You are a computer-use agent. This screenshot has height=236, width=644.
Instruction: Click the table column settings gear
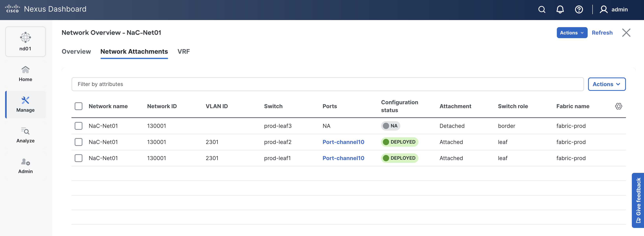click(618, 106)
